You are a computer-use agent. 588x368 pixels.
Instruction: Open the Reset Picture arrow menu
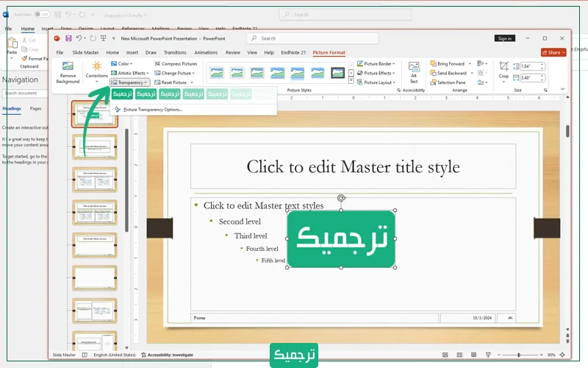192,82
